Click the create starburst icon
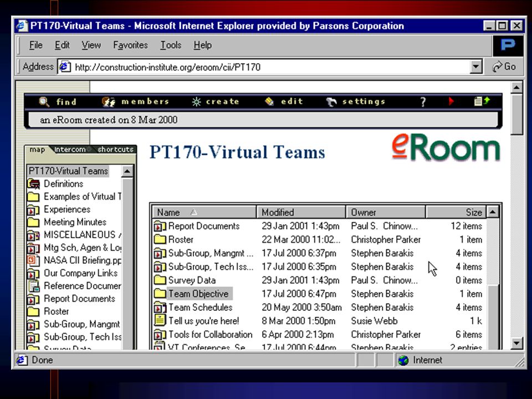 tap(196, 102)
